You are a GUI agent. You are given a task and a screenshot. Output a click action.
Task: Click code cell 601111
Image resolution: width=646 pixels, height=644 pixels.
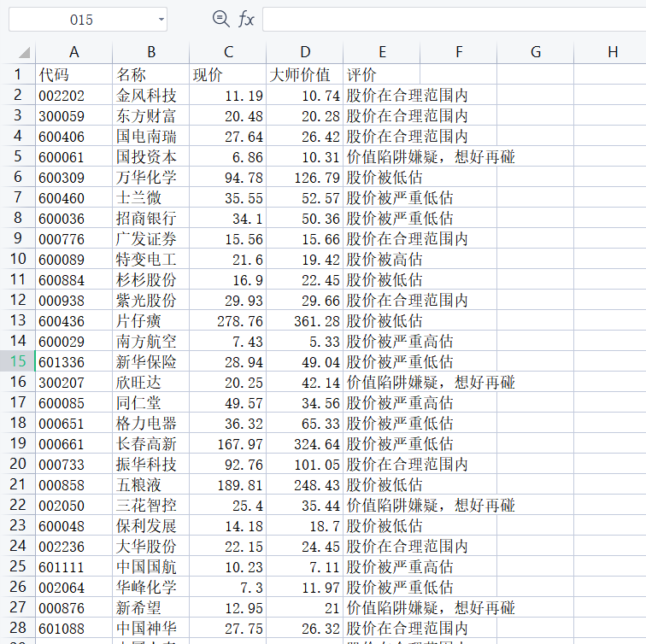coord(73,566)
